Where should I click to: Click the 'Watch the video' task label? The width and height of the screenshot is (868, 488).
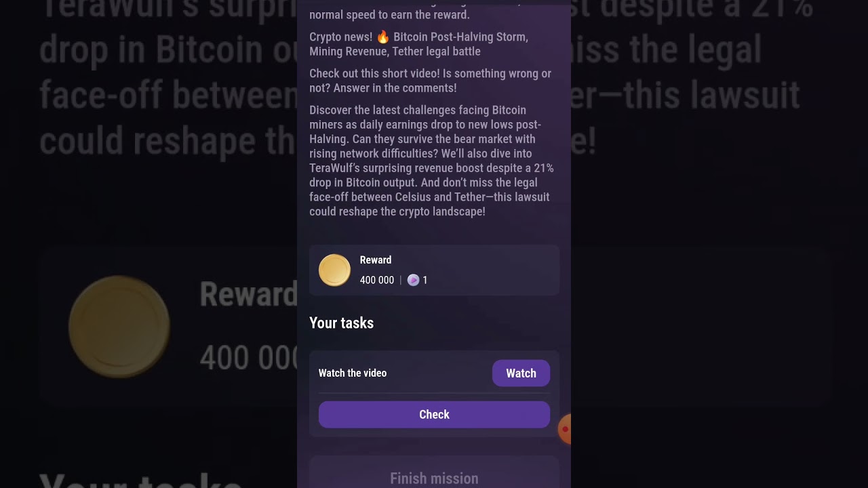pyautogui.click(x=353, y=373)
